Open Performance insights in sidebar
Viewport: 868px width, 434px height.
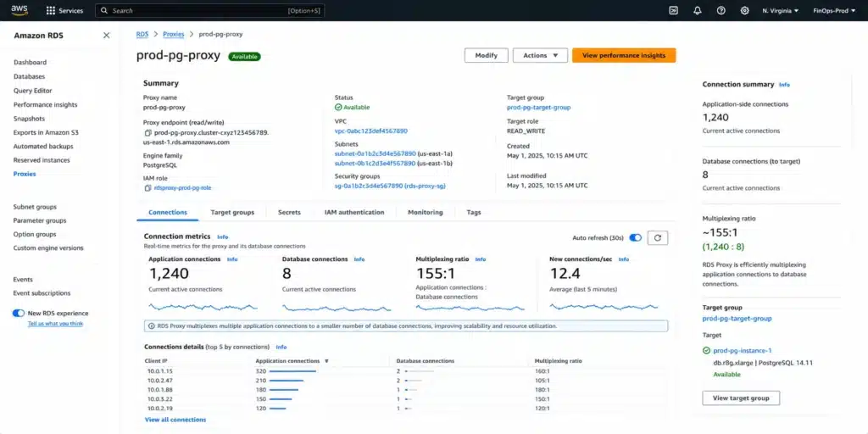(46, 104)
